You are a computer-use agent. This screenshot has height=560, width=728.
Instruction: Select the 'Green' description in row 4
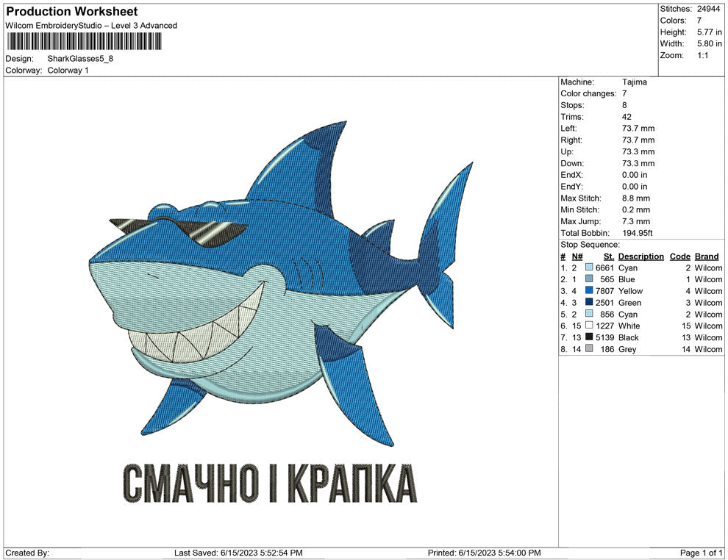[x=629, y=303]
